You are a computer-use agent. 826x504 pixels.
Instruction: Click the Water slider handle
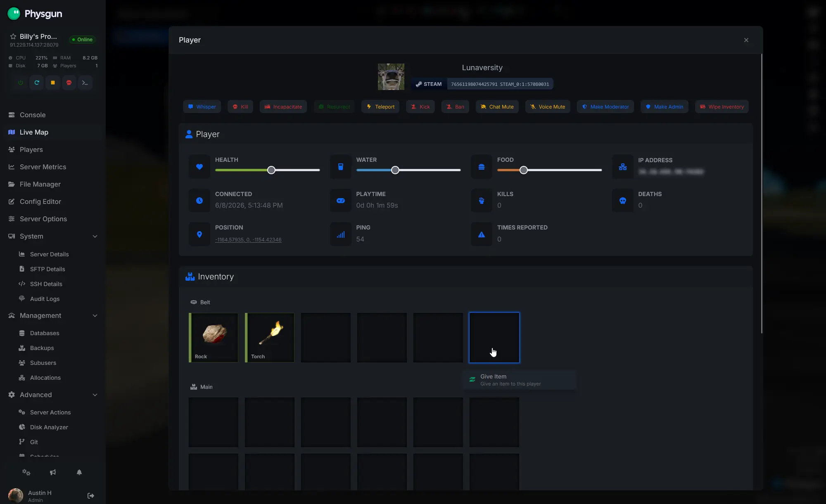pos(395,170)
